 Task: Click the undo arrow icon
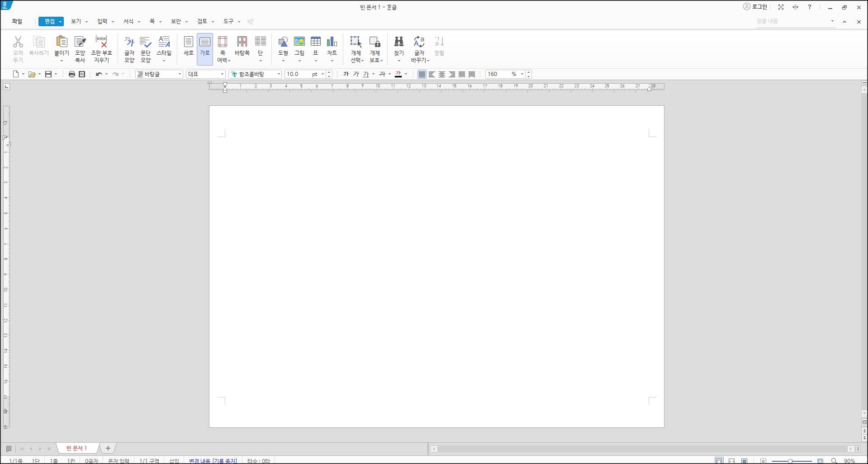point(99,74)
